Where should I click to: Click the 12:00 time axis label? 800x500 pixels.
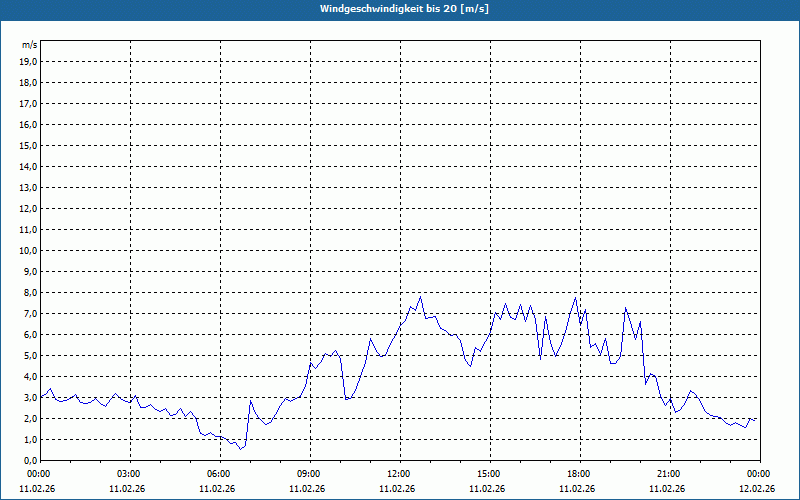[399, 473]
